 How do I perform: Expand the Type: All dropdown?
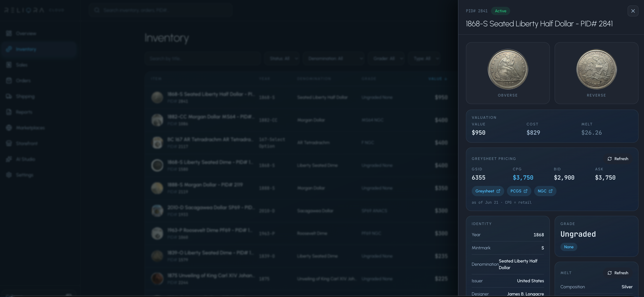(x=424, y=58)
